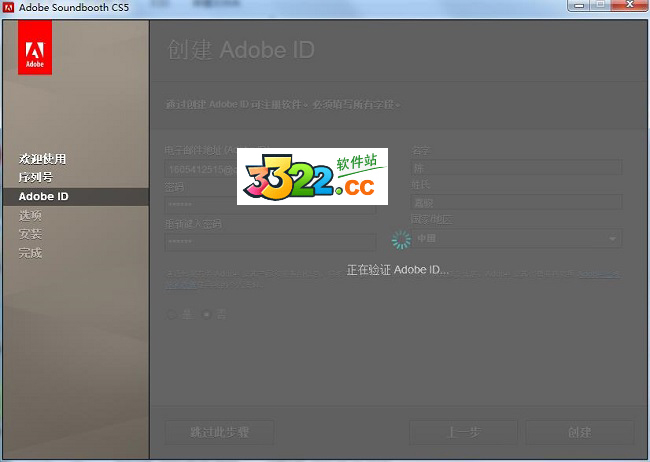Choose the 否 radio button

pyautogui.click(x=207, y=315)
